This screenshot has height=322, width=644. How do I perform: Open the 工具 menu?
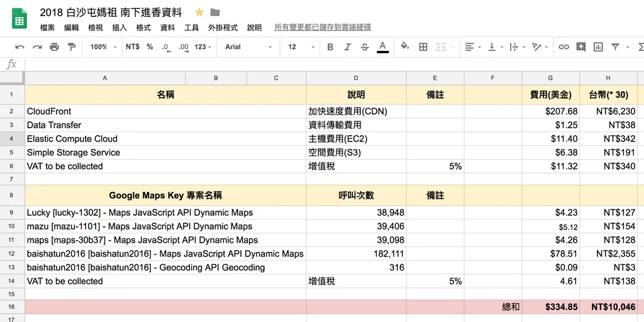(191, 28)
